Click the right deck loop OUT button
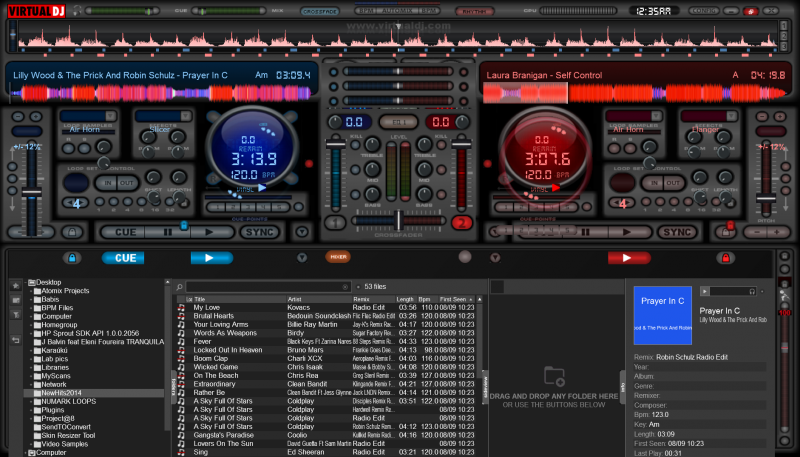The width and height of the screenshot is (800, 457). (673, 183)
